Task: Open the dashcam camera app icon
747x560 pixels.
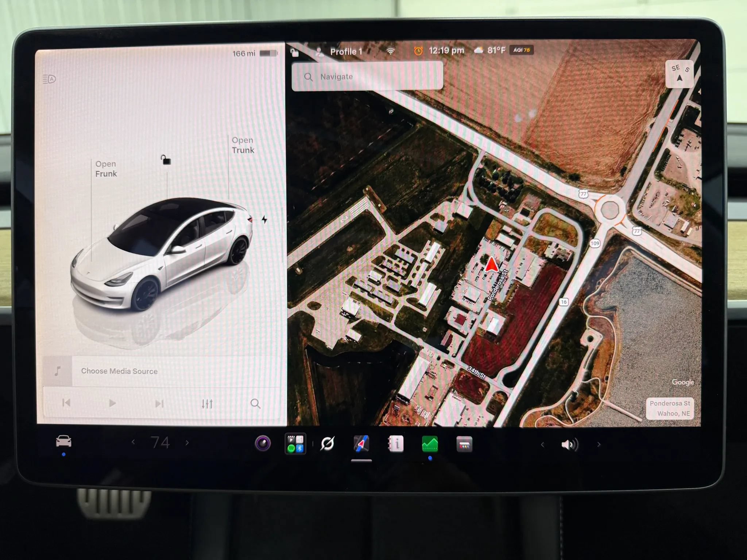Action: [x=263, y=443]
